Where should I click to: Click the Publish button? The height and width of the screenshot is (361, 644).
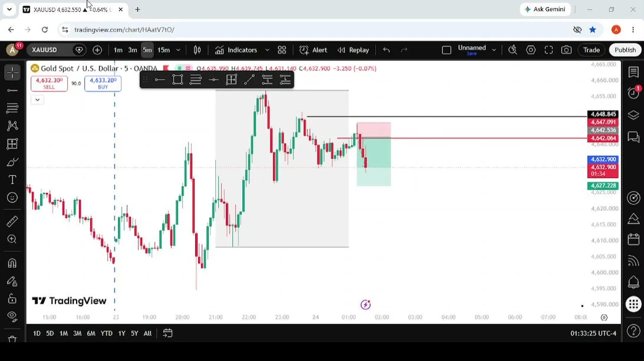pyautogui.click(x=625, y=50)
